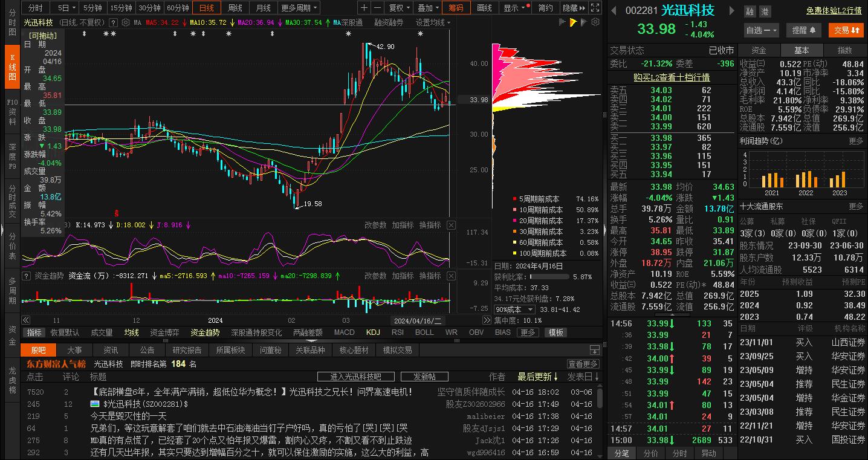
Task: Toggle the 均线 indicator
Action: click(x=131, y=332)
